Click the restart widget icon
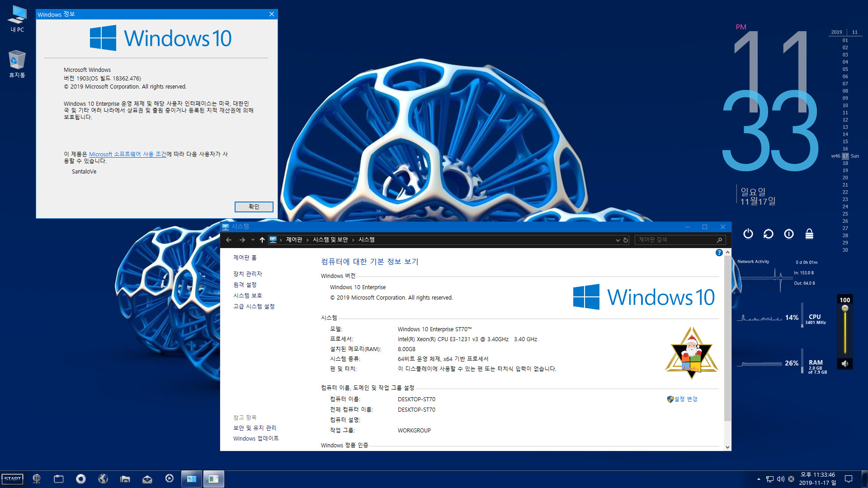The width and height of the screenshot is (868, 488). tap(768, 234)
